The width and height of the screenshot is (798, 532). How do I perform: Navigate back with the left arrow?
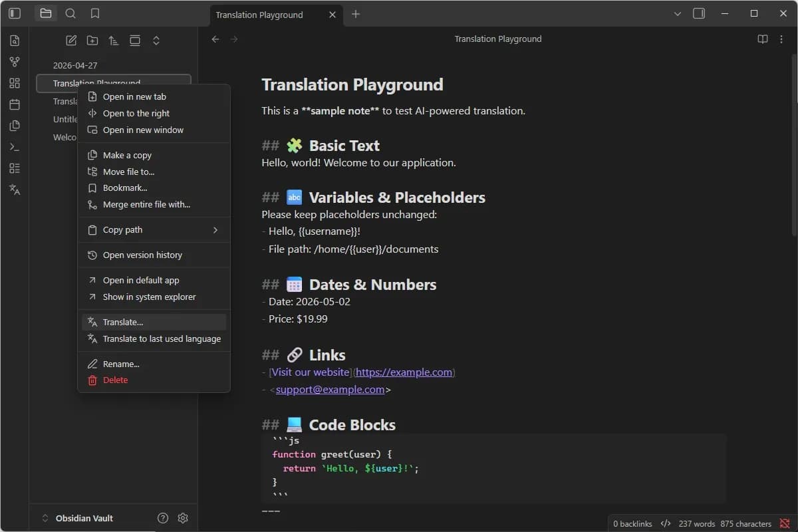coord(215,39)
